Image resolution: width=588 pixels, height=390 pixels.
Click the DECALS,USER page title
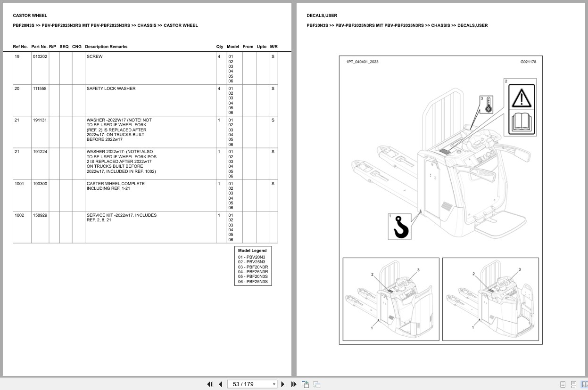click(322, 16)
